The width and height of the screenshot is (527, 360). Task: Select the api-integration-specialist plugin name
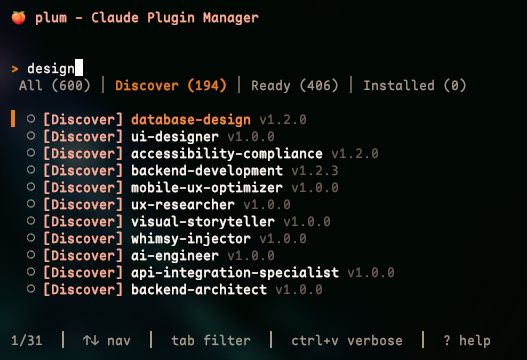(x=235, y=273)
